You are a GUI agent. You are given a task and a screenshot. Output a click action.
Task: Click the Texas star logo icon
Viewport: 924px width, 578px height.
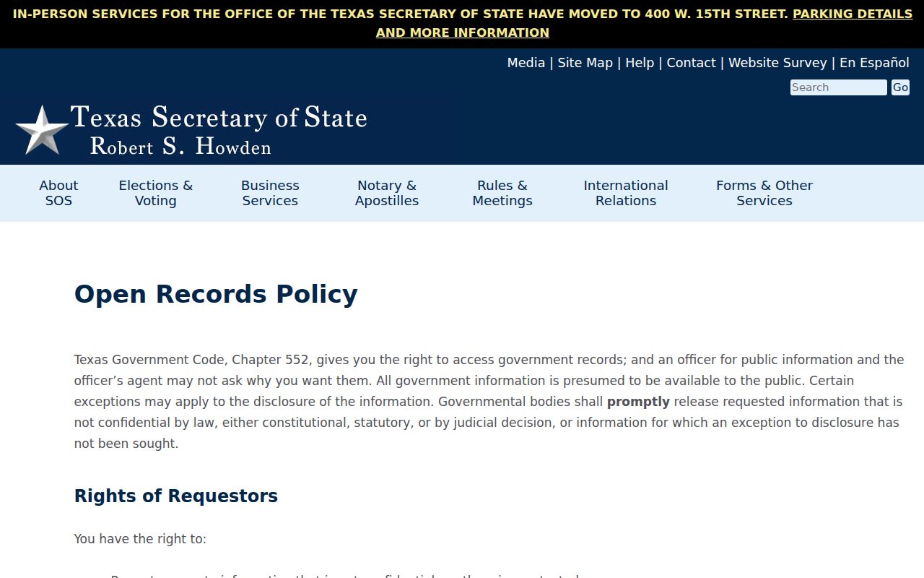click(x=42, y=130)
